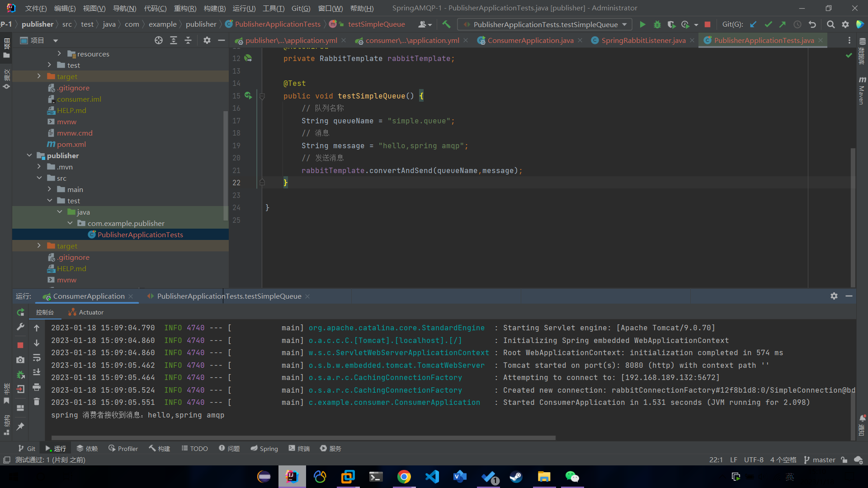Viewport: 868px width, 488px height.
Task: Toggle scroll to end in console
Action: (37, 372)
